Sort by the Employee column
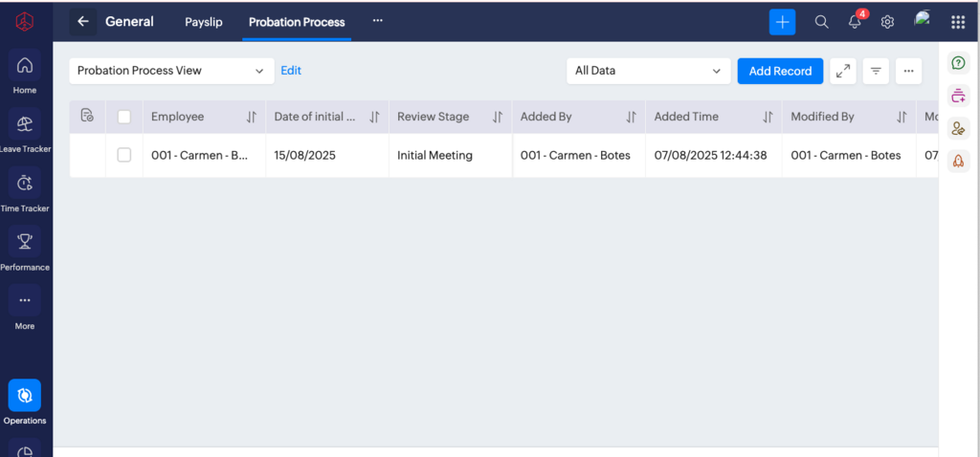 coord(251,117)
